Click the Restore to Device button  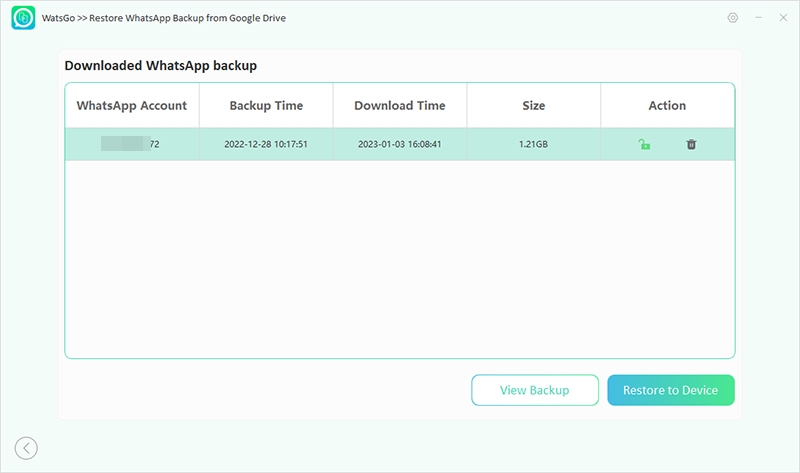tap(670, 390)
